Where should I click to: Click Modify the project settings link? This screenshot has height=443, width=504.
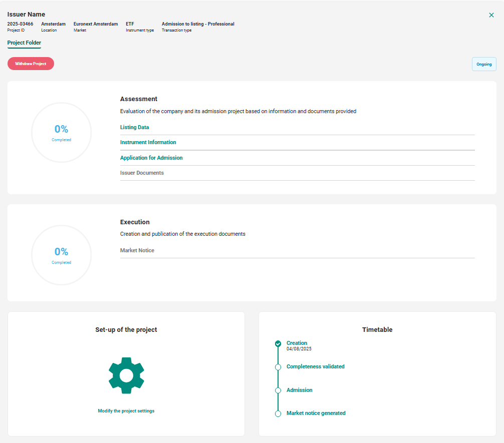126,411
